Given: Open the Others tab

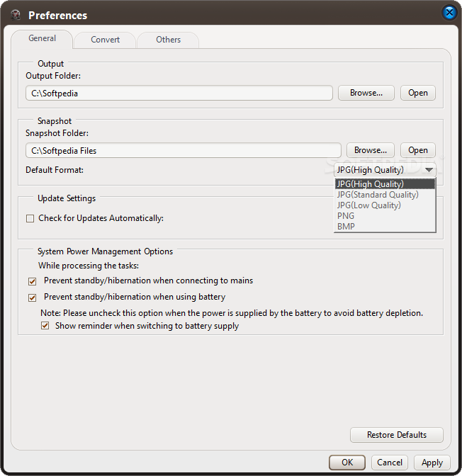Looking at the screenshot, I should 168,40.
